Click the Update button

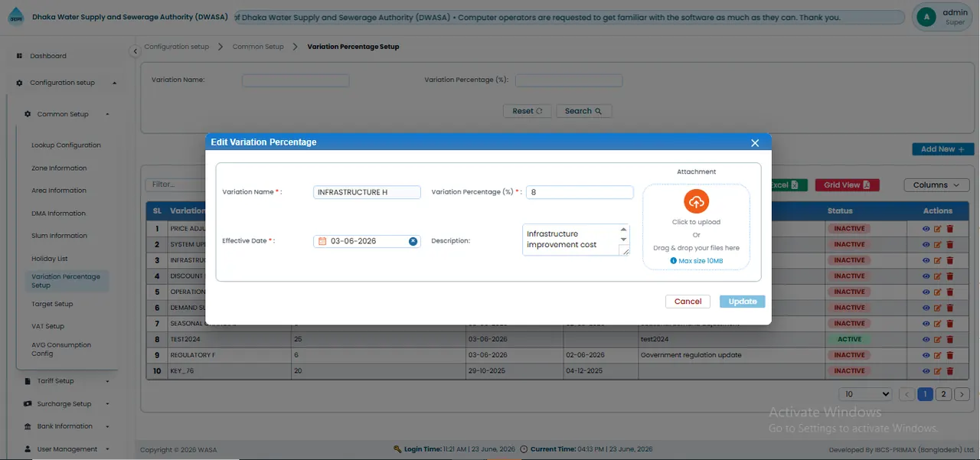pos(742,302)
